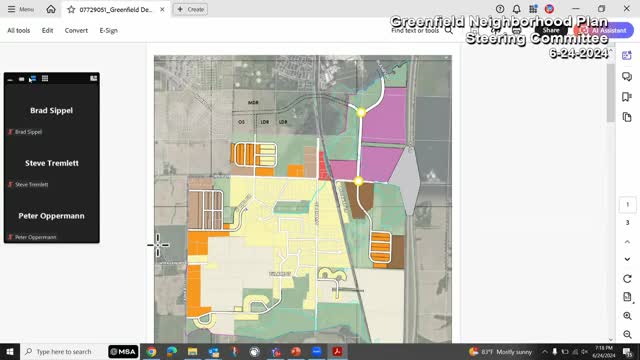
Task: Click the Type here to search box
Action: pos(63,351)
